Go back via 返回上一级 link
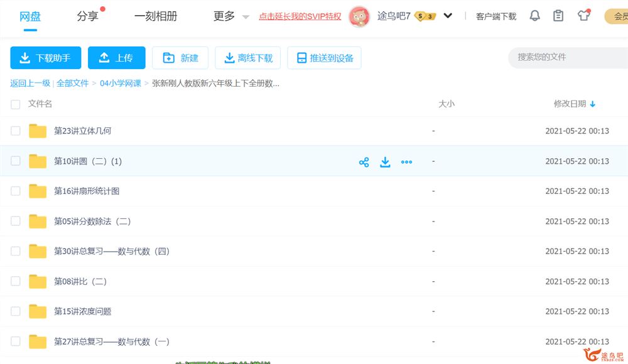 tap(30, 83)
